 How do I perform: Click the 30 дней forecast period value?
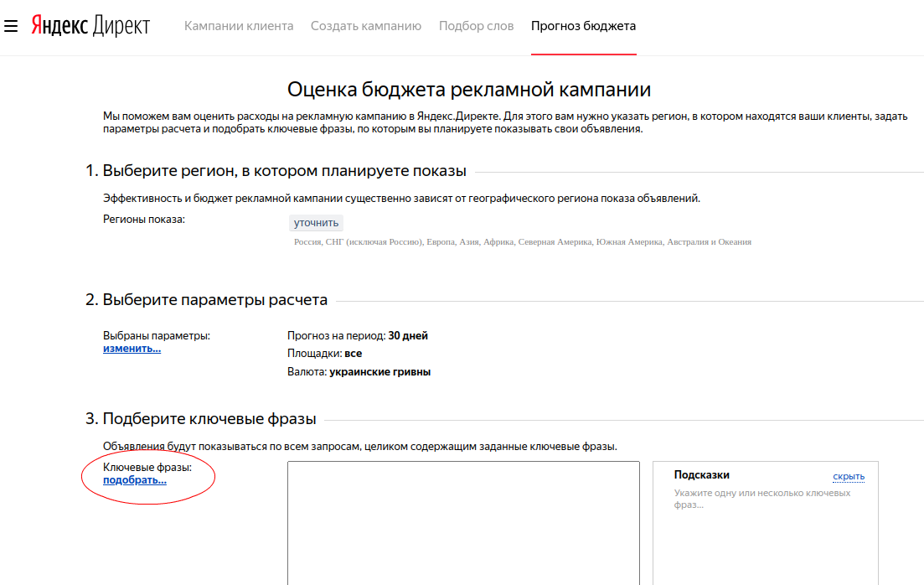click(x=408, y=336)
